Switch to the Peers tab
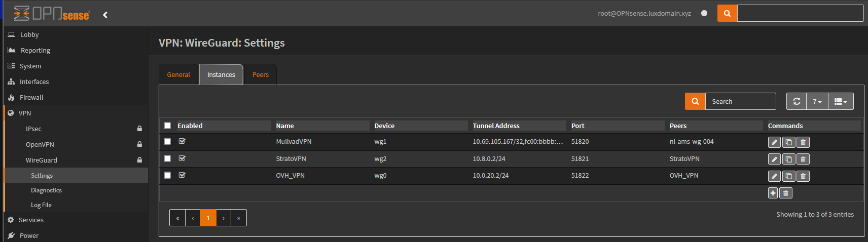 (261, 75)
